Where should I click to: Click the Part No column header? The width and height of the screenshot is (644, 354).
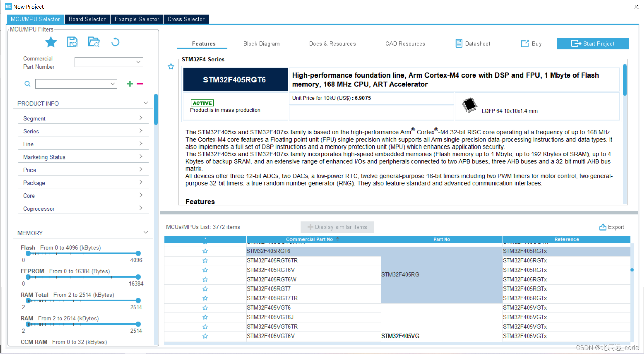point(442,239)
